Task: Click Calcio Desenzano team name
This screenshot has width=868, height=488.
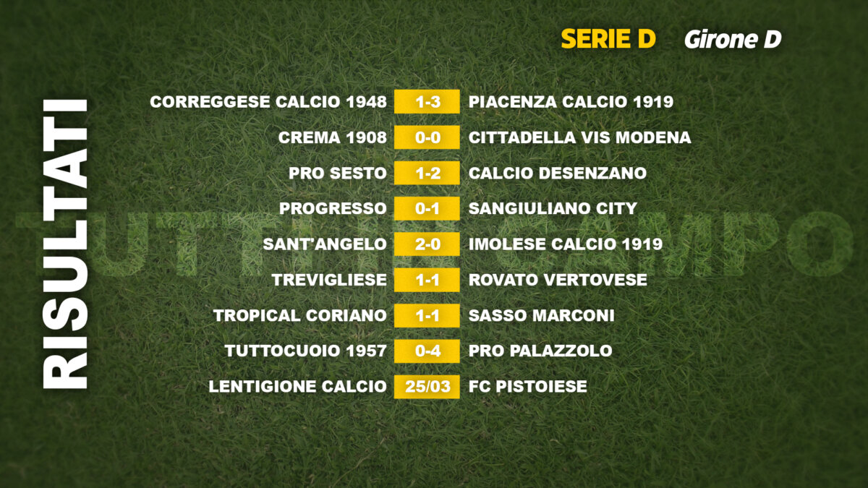Action: (x=558, y=174)
